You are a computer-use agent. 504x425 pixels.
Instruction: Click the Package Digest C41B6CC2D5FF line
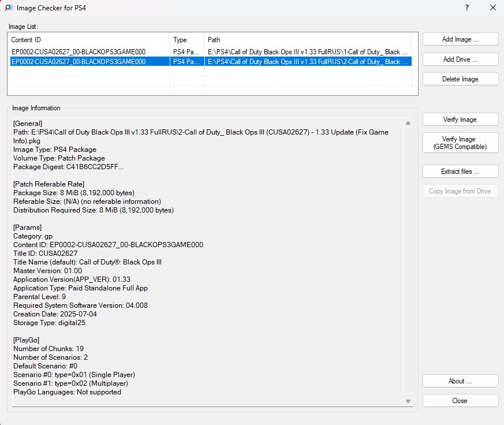(x=68, y=167)
